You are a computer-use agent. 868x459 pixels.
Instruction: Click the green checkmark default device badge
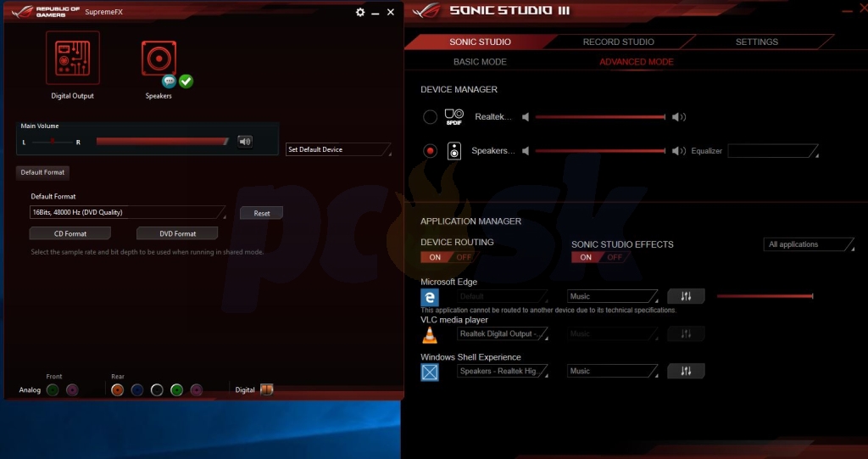(186, 81)
